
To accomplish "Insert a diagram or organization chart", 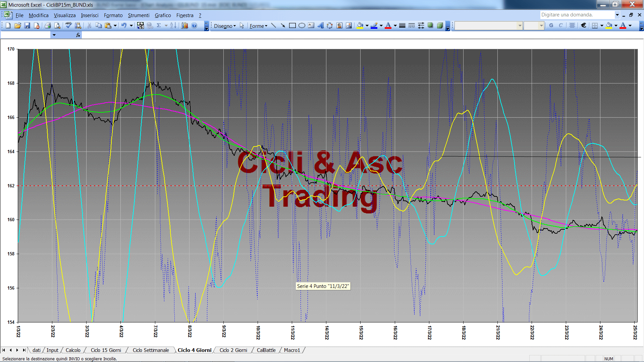I will [x=330, y=26].
